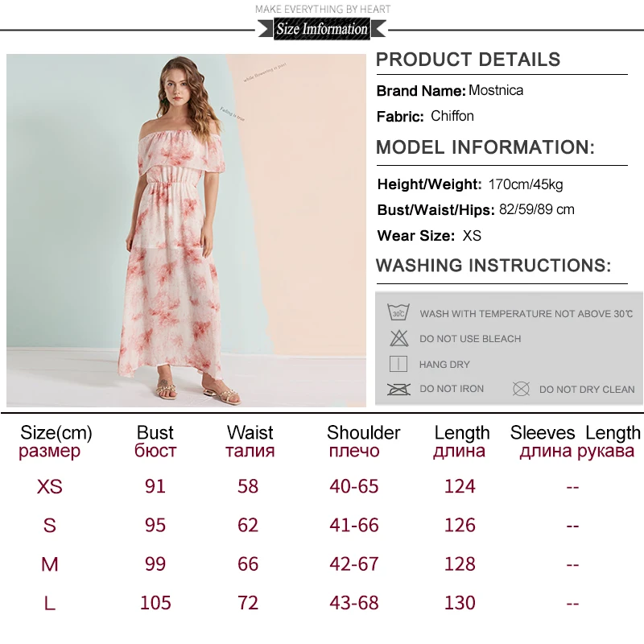The height and width of the screenshot is (644, 644).
Task: Click the XS length value 124
Action: (x=460, y=487)
